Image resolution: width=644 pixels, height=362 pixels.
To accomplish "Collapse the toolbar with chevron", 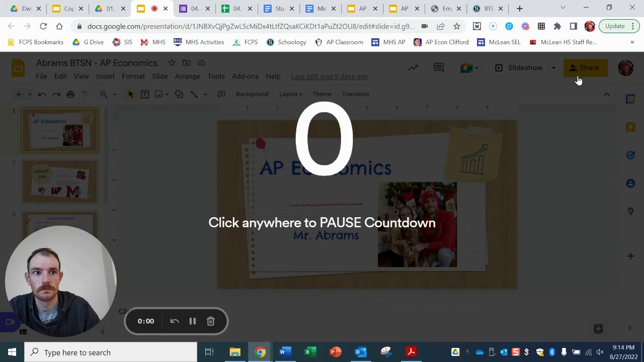I will (x=607, y=95).
